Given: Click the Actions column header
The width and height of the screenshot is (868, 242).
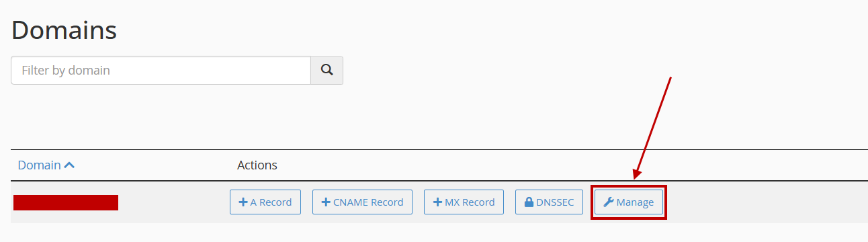Looking at the screenshot, I should (x=257, y=165).
